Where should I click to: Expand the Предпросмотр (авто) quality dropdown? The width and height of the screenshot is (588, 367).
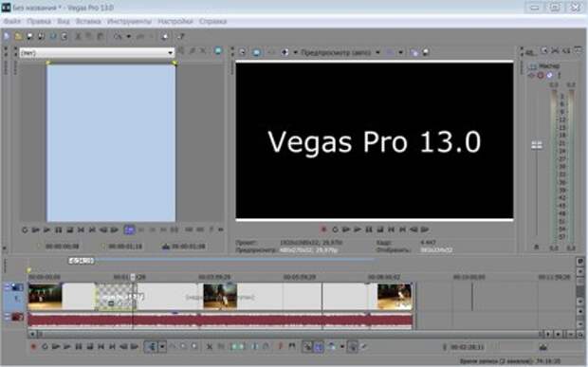[x=378, y=52]
